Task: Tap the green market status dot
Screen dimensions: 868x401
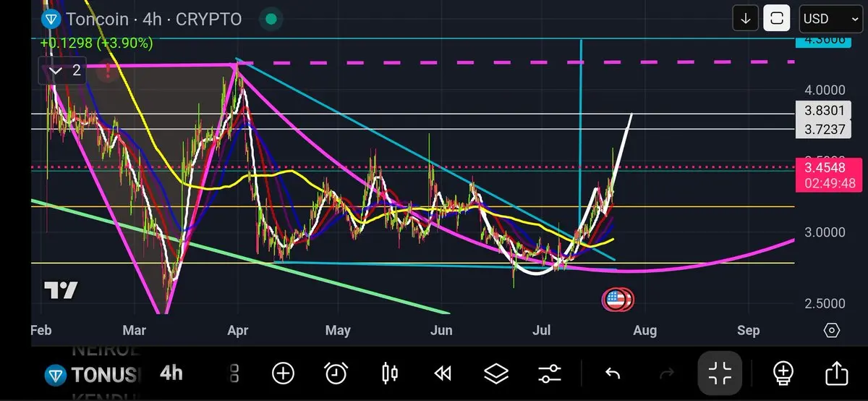Action: 271,20
